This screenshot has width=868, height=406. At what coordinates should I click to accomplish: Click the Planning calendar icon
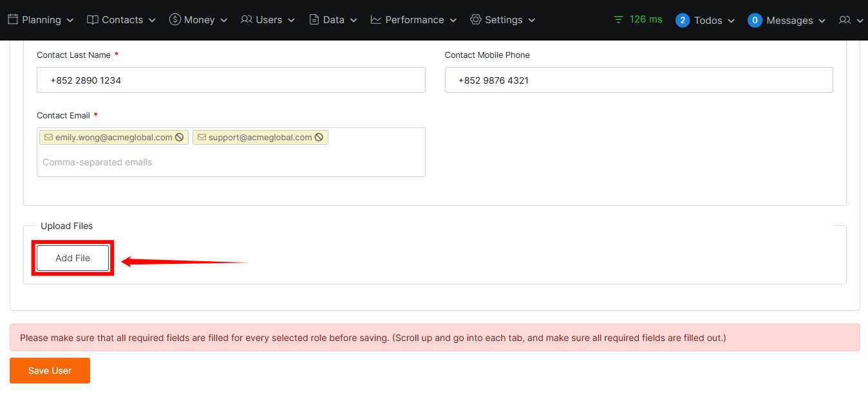pos(13,20)
